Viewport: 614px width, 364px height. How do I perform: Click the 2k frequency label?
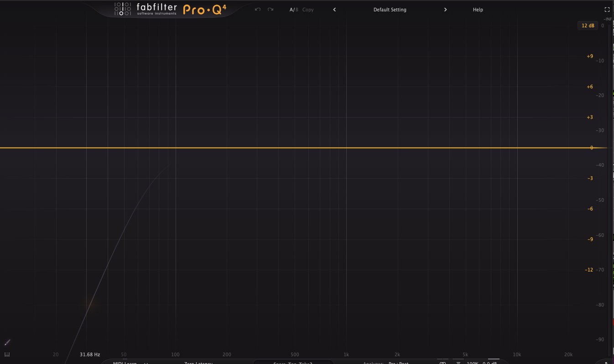click(x=397, y=354)
